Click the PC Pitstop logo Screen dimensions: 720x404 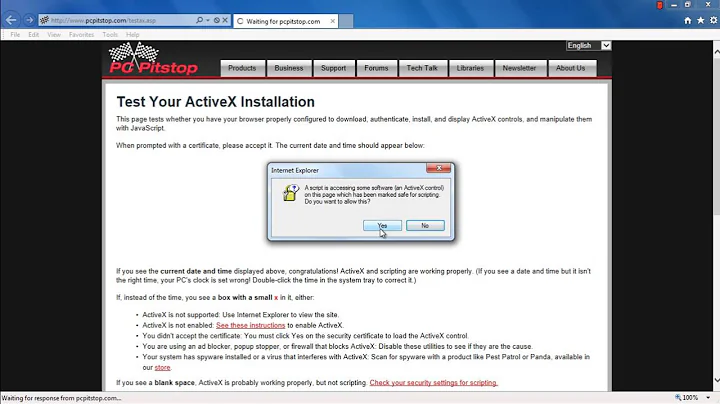(x=153, y=58)
